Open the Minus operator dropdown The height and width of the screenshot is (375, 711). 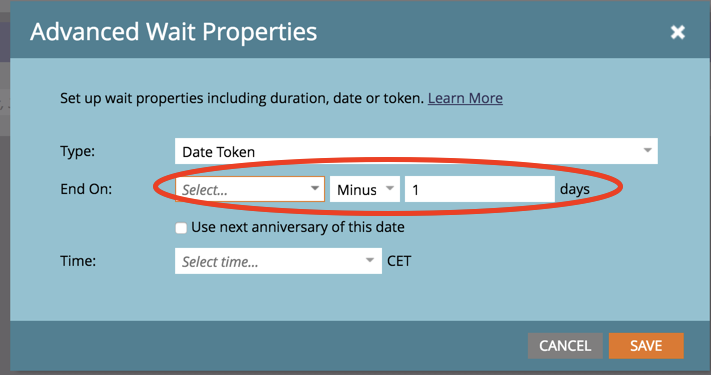click(365, 189)
